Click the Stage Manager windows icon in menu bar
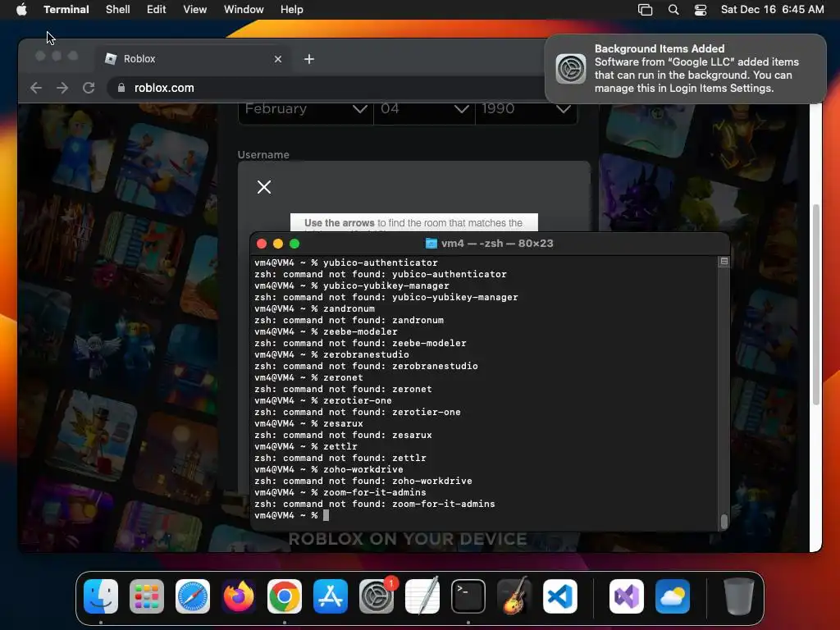 [645, 9]
